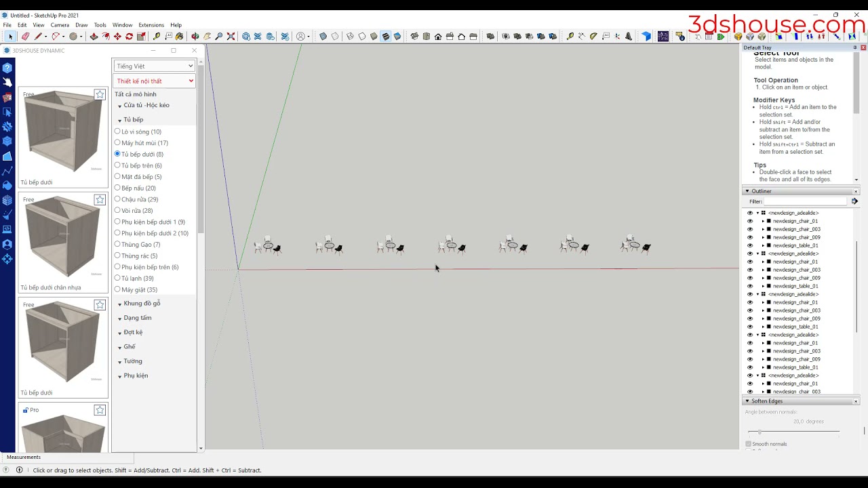Collapse the Tủ bếp section
The width and height of the screenshot is (868, 488).
[x=133, y=120]
